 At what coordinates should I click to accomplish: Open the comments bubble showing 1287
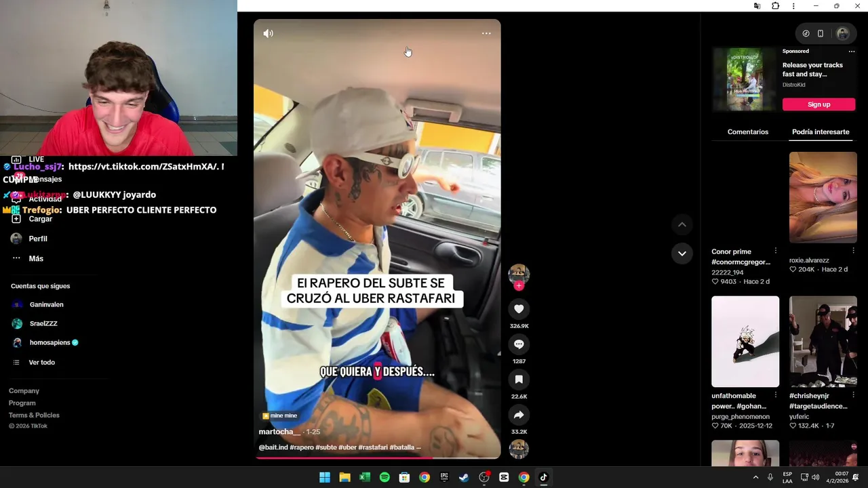pos(519,344)
